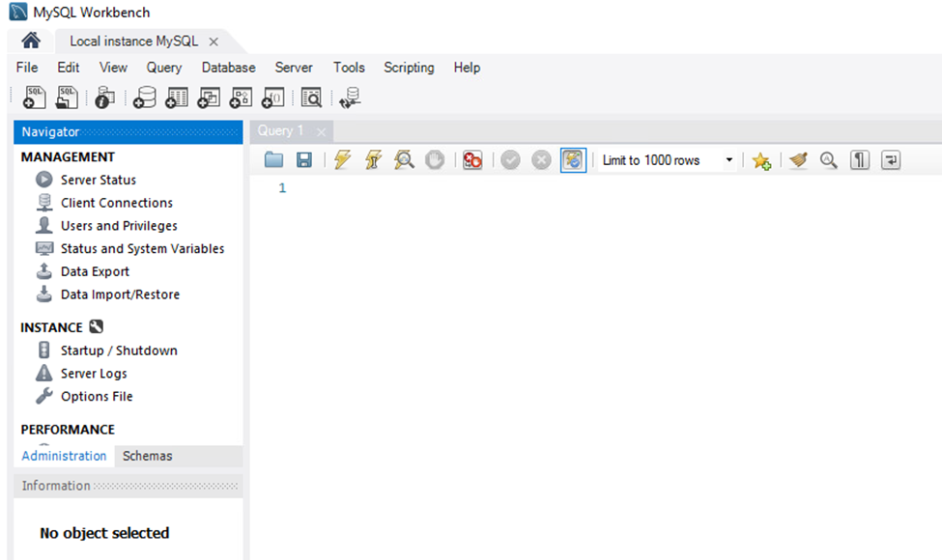Open find panel in editor
The image size is (942, 560).
829,159
